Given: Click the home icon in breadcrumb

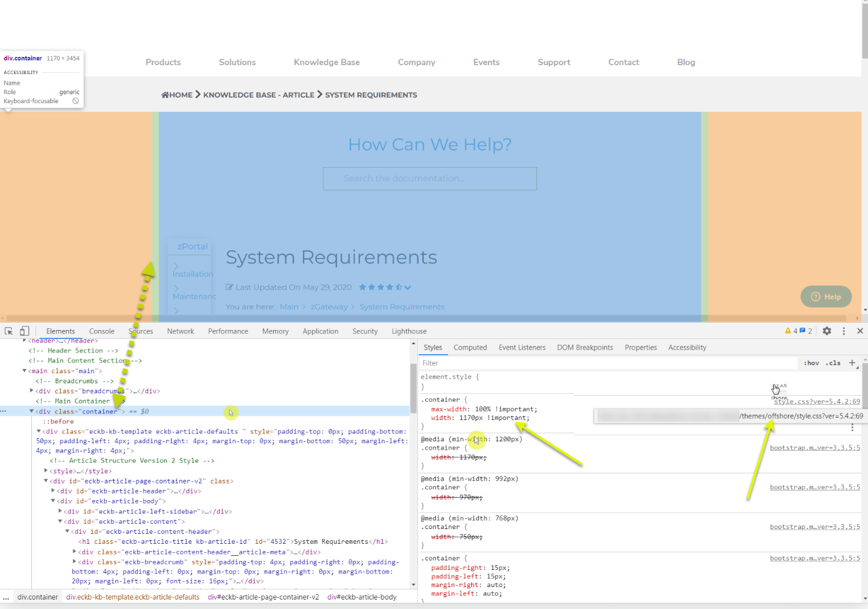Looking at the screenshot, I should (165, 95).
